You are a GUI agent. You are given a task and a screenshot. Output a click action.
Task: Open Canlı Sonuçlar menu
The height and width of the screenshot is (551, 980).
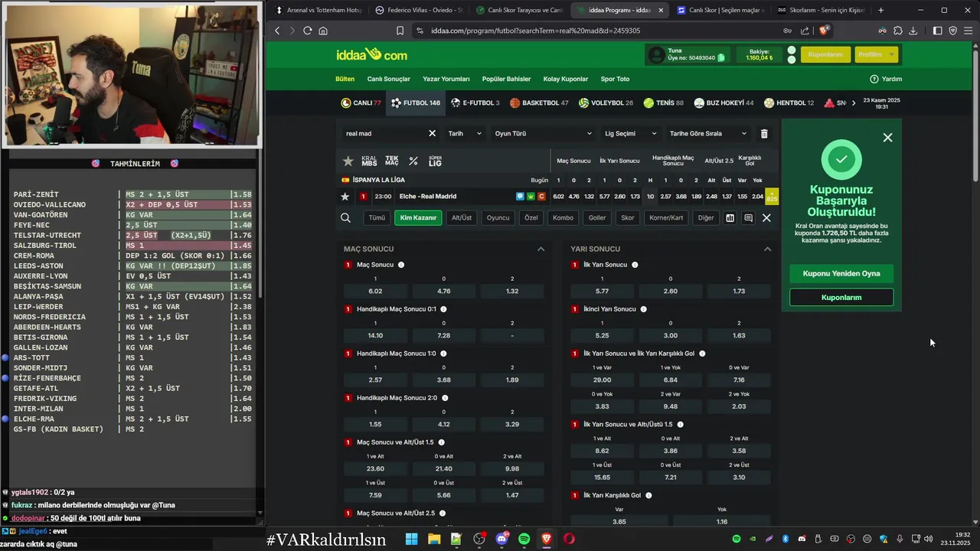coord(388,79)
